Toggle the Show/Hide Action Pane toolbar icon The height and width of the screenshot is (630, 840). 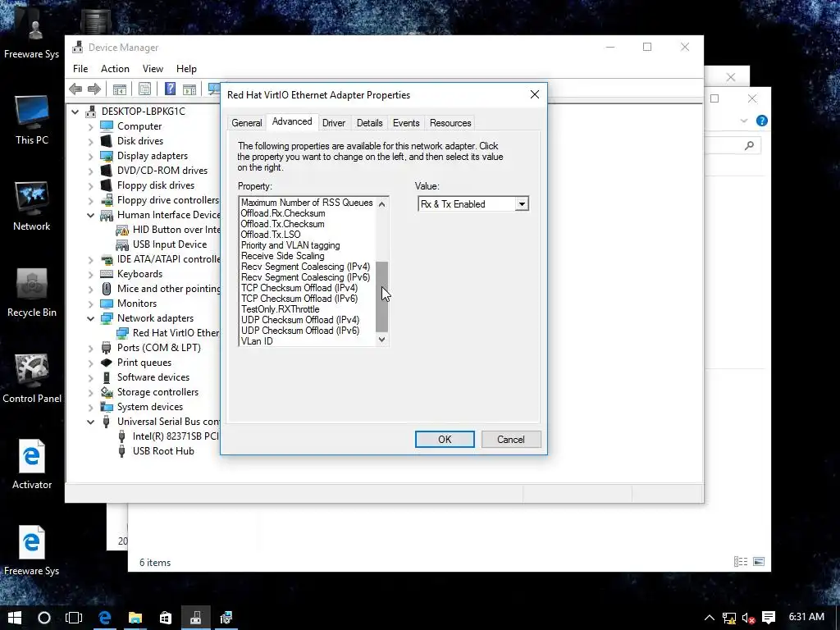coord(189,89)
